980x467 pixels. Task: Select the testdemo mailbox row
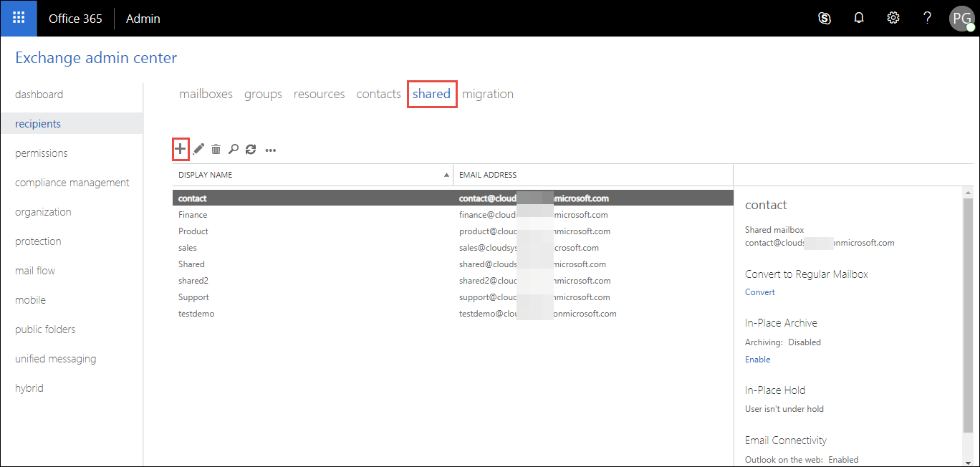(x=453, y=314)
